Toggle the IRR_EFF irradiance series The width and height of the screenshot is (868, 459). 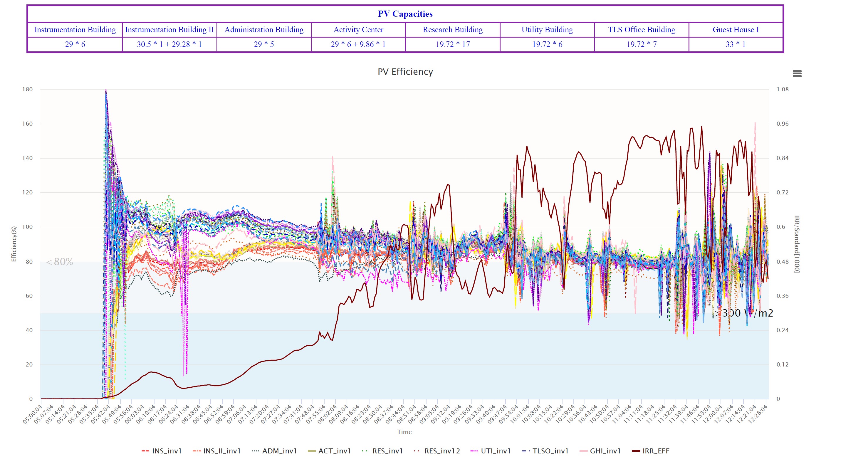point(655,450)
